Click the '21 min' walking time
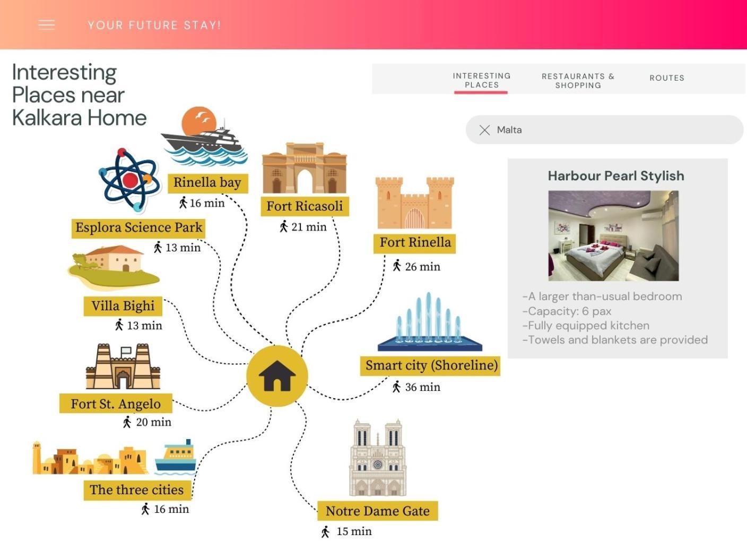747x560 pixels. (x=309, y=227)
